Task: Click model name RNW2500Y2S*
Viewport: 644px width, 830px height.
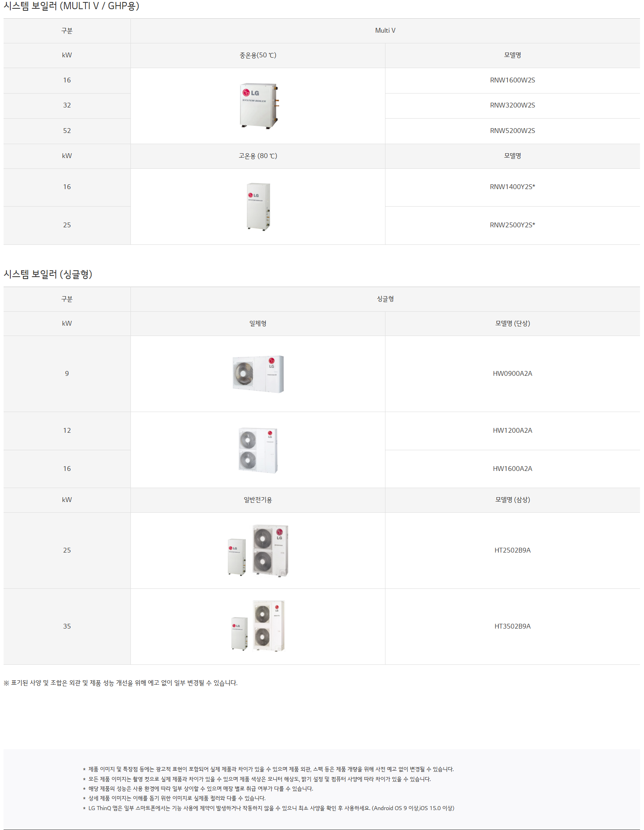Action: point(512,225)
